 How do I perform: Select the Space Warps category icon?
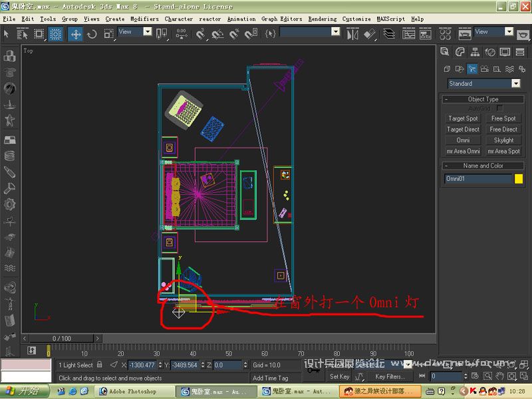[509, 69]
